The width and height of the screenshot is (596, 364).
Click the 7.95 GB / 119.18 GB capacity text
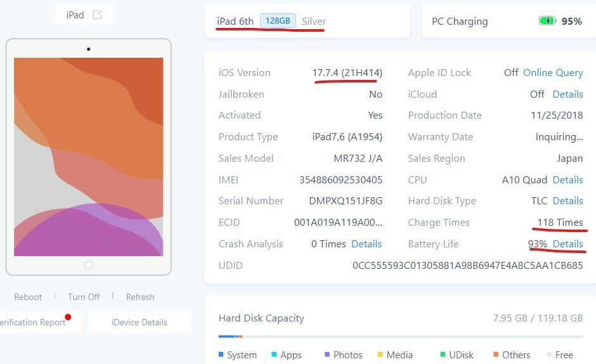pyautogui.click(x=538, y=318)
